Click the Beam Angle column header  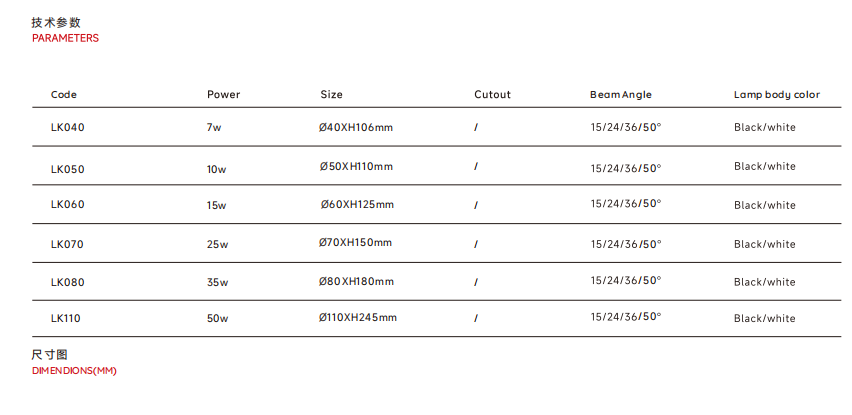click(x=620, y=95)
